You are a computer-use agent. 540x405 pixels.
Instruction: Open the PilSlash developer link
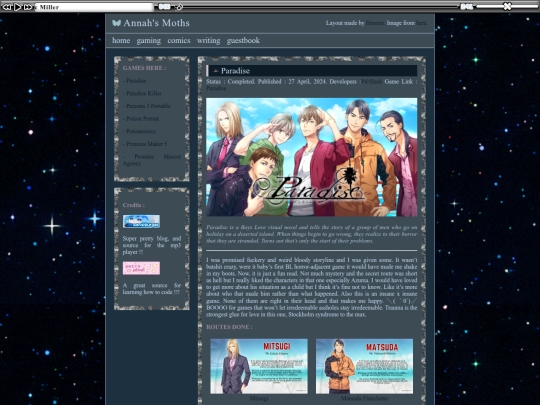pos(371,82)
